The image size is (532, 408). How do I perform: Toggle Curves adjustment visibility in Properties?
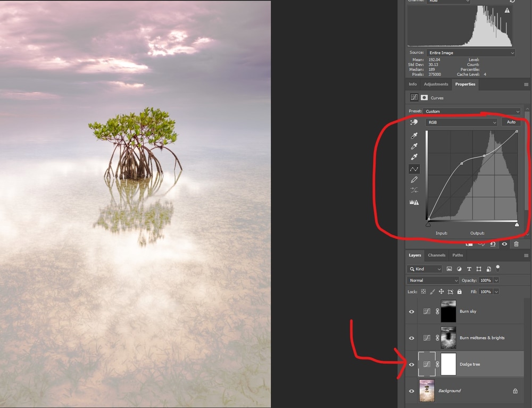[504, 244]
